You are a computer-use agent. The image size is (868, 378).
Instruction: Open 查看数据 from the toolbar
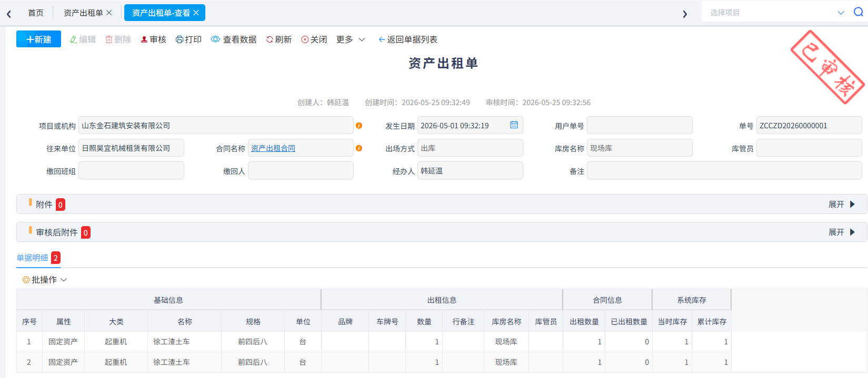[x=234, y=39]
